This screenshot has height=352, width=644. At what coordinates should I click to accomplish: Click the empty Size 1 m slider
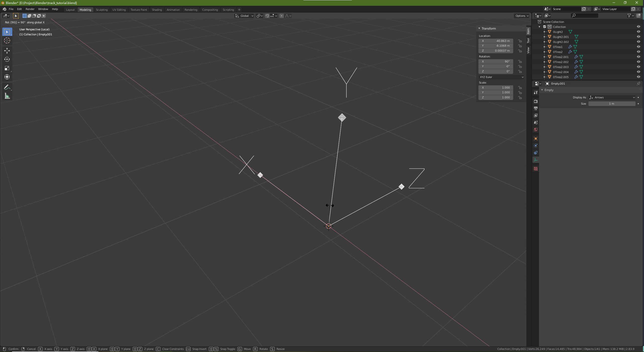coord(612,104)
